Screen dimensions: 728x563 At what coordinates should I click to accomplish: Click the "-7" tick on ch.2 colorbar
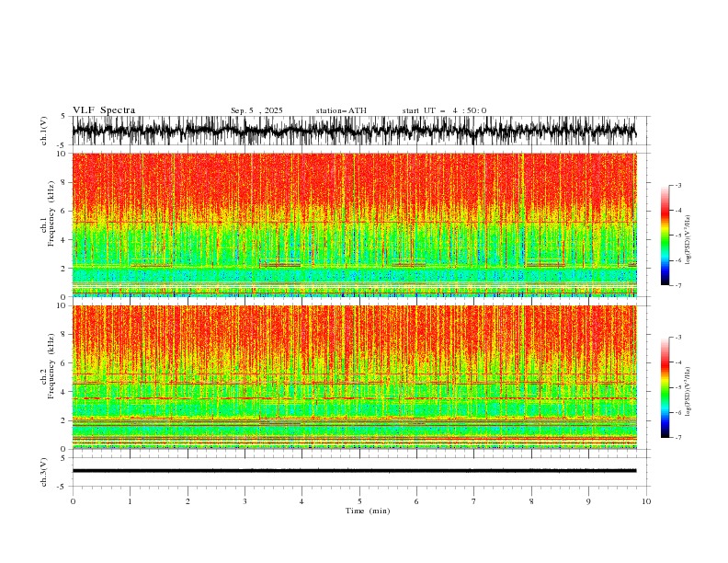(x=677, y=438)
